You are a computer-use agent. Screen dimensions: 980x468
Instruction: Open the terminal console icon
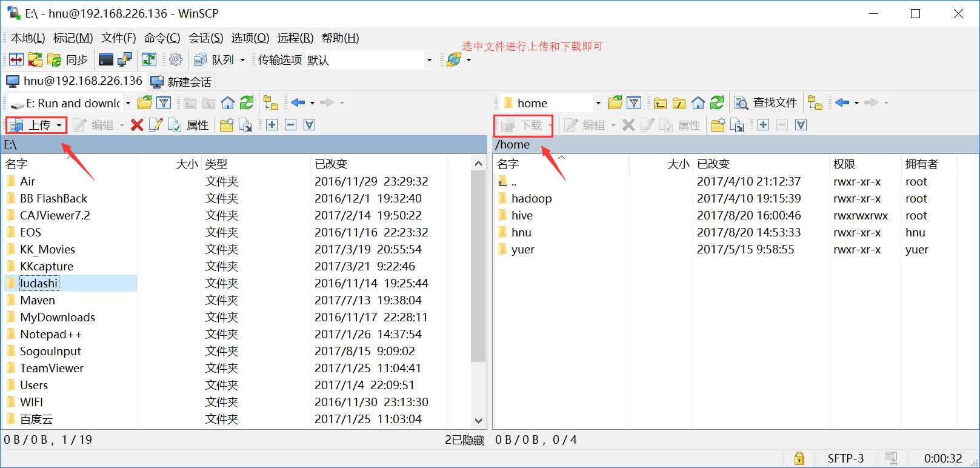[106, 59]
